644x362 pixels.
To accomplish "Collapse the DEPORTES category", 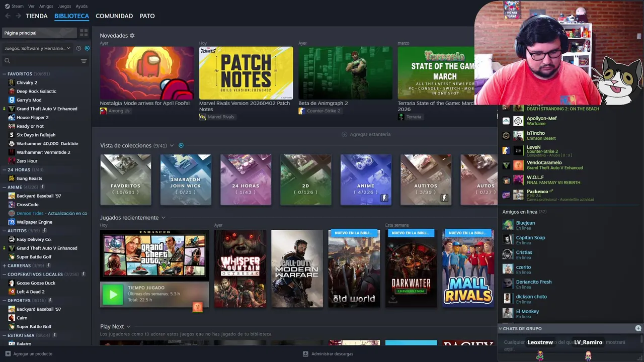I will click(4, 301).
